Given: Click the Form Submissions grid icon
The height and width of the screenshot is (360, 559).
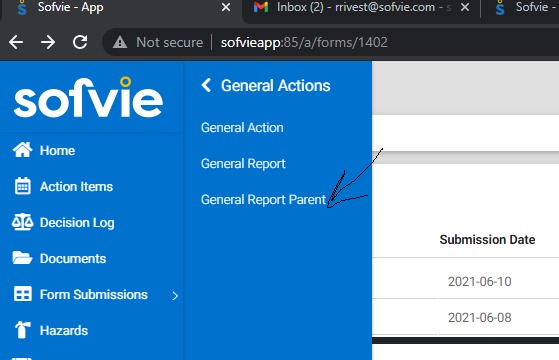Looking at the screenshot, I should pyautogui.click(x=22, y=294).
